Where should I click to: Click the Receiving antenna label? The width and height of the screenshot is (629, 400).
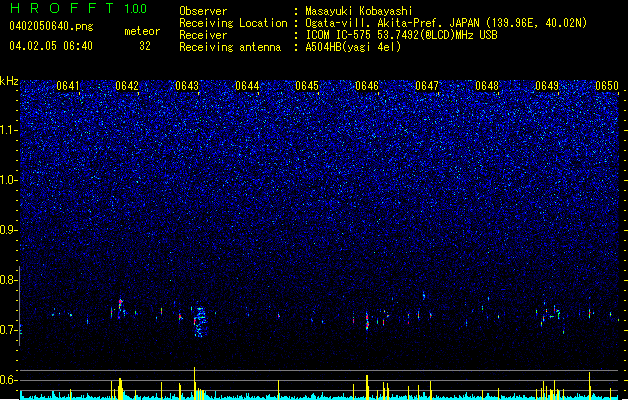(230, 47)
